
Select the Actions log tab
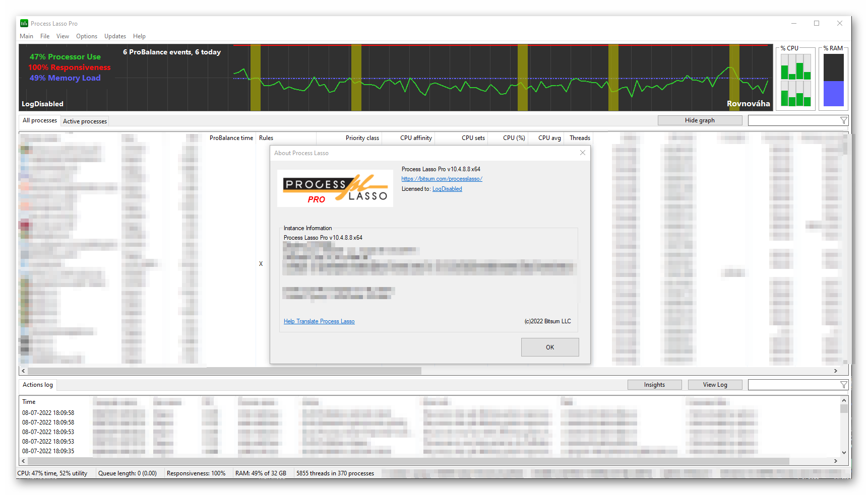38,385
